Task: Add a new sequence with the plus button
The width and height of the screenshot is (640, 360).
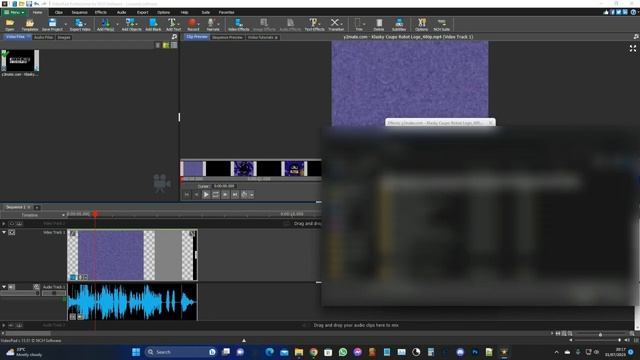Action: (37, 207)
